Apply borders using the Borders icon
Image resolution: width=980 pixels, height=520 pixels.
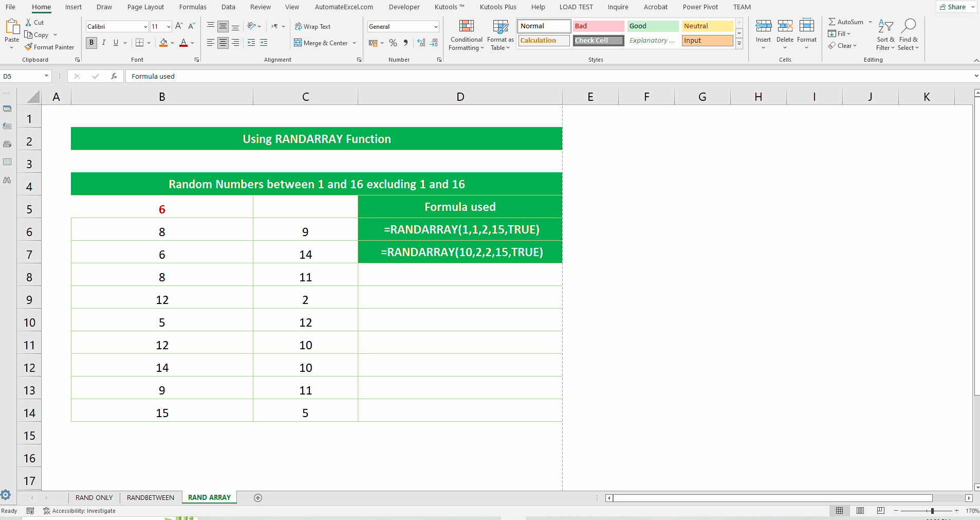(x=139, y=43)
